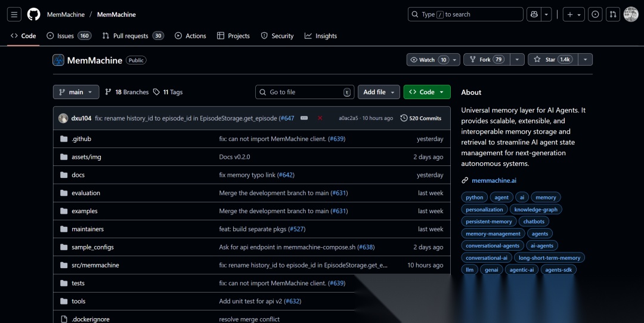Image resolution: width=644 pixels, height=323 pixels.
Task: Switch to the Insights tab
Action: [321, 36]
